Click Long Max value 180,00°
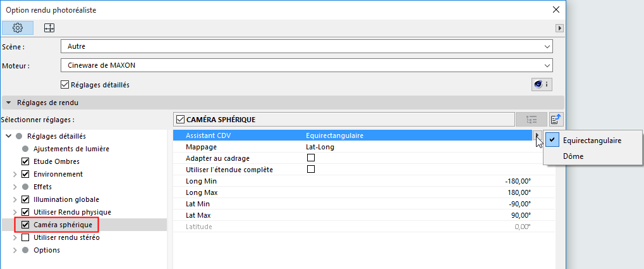The width and height of the screenshot is (644, 269). 519,192
